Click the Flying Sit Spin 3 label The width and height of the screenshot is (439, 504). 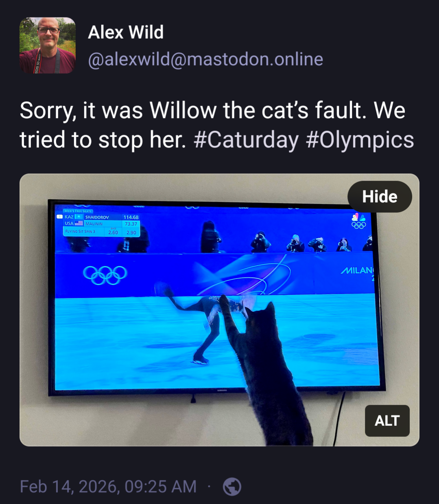(x=81, y=231)
